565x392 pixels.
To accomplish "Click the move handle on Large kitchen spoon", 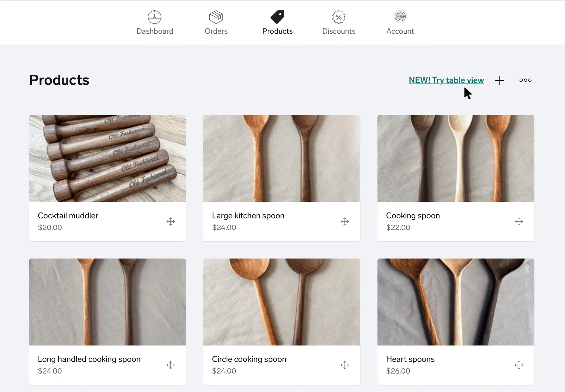I will pyautogui.click(x=345, y=221).
